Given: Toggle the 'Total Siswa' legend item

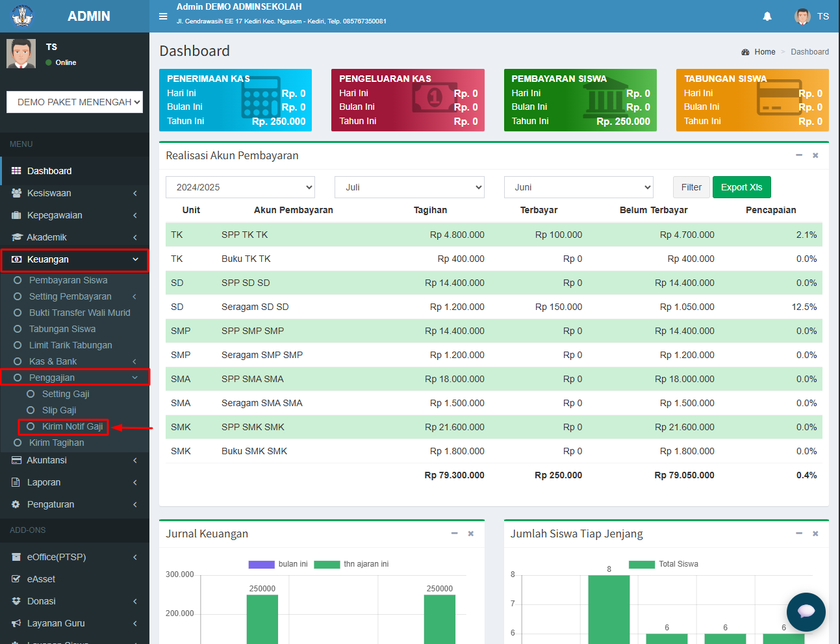Looking at the screenshot, I should pos(663,564).
